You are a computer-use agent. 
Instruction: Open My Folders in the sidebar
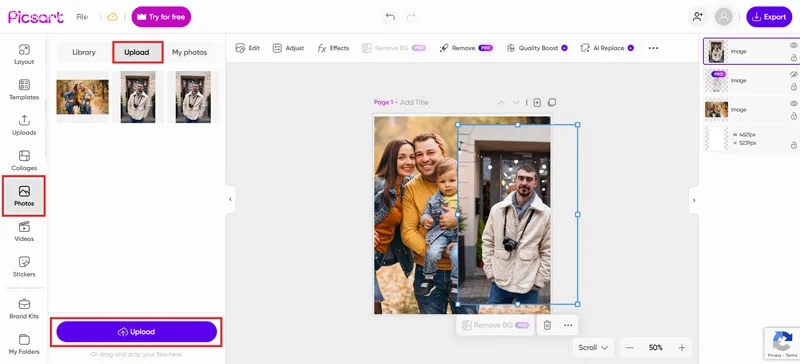(24, 344)
